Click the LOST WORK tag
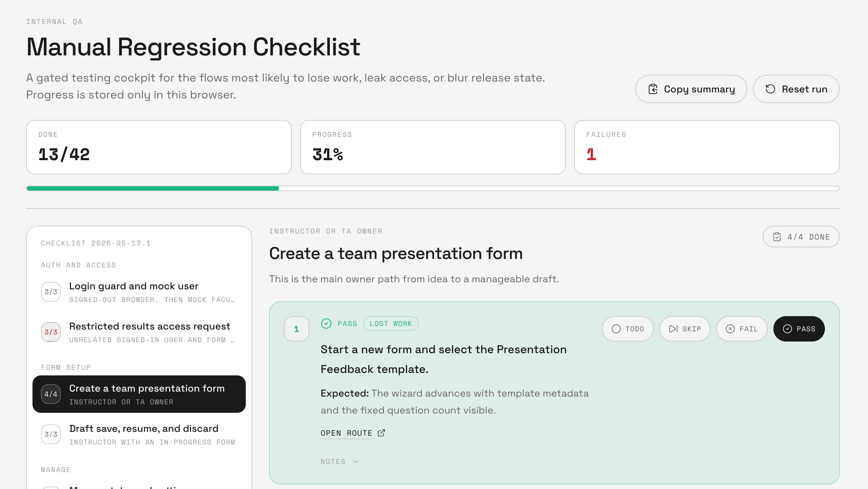The image size is (868, 489). 391,324
